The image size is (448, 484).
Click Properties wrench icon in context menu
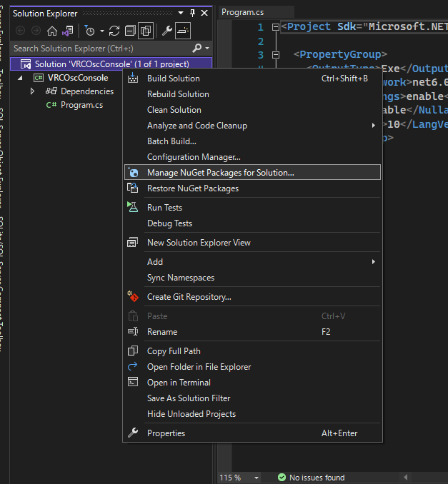pos(133,433)
